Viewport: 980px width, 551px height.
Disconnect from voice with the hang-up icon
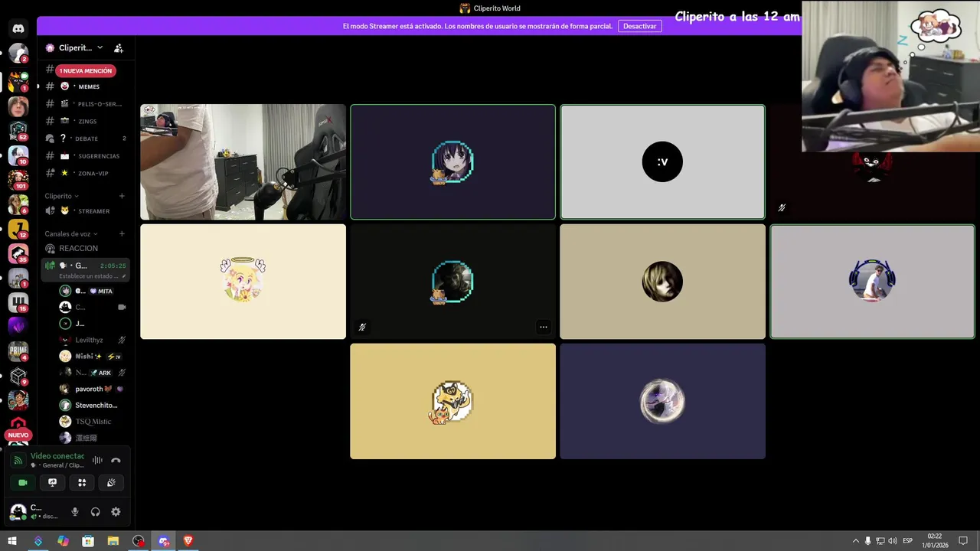(x=116, y=460)
